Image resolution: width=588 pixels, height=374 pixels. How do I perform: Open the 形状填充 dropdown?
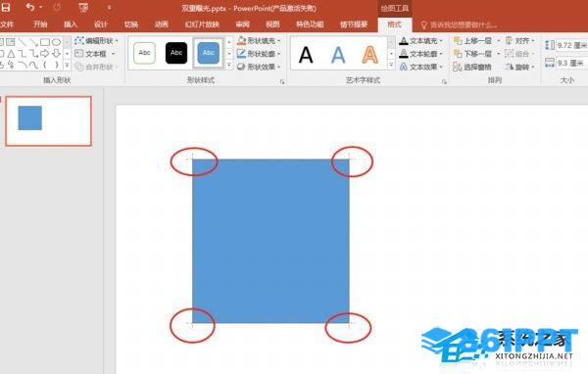[259, 40]
